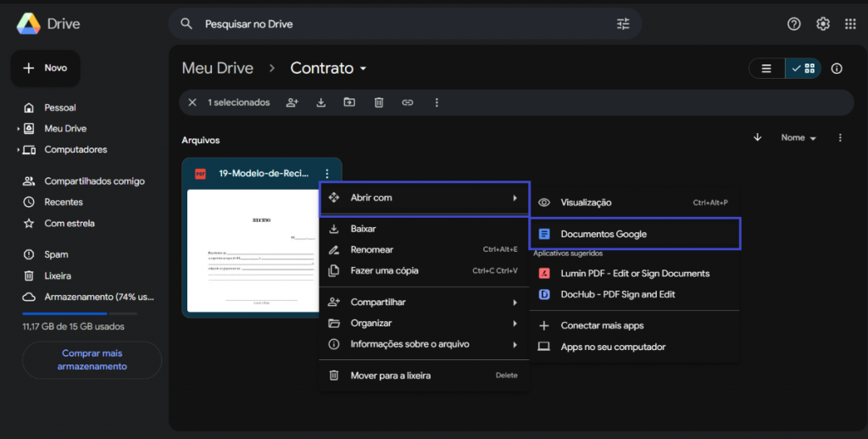Open the Google apps grid
Viewport: 868px width, 439px height.
tap(850, 24)
